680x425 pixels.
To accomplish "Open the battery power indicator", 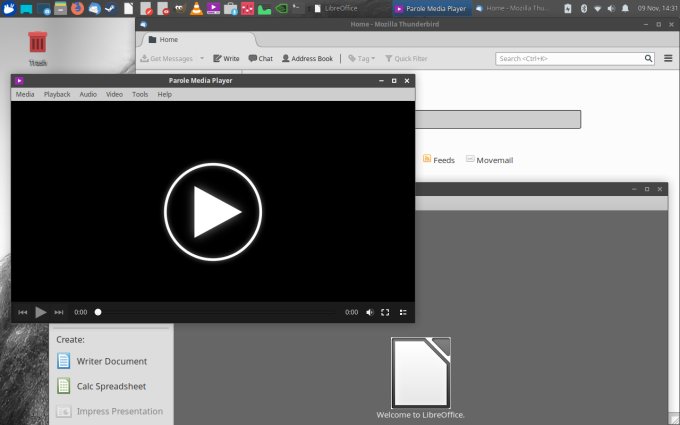I will [568, 8].
